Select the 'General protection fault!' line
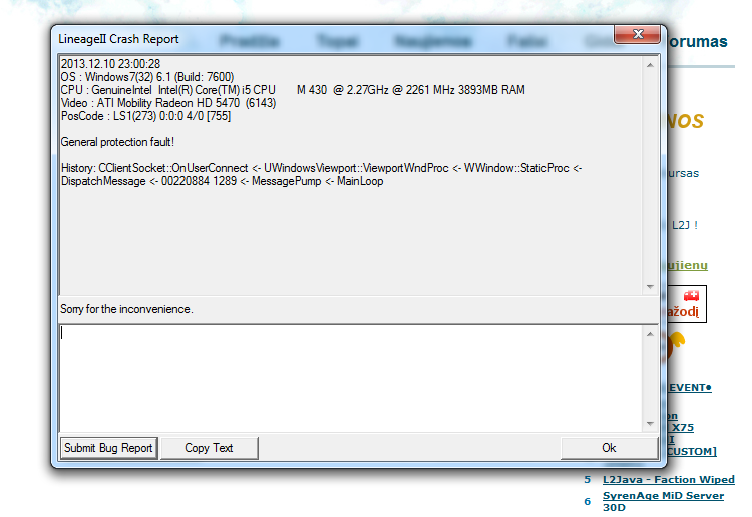The height and width of the screenshot is (517, 752). (x=117, y=142)
